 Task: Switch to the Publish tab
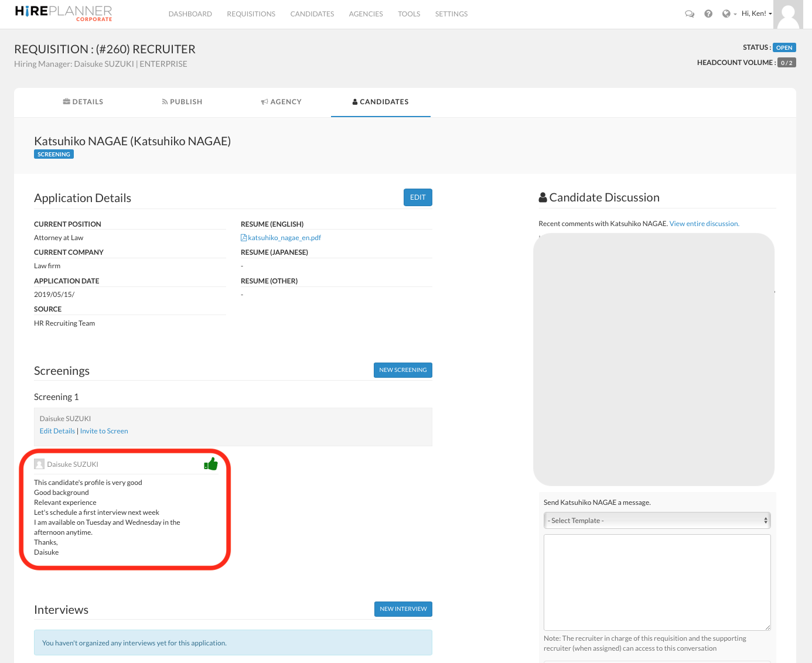182,102
